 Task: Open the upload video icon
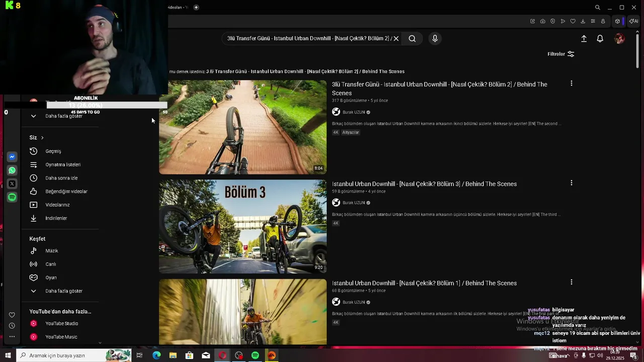click(x=584, y=38)
